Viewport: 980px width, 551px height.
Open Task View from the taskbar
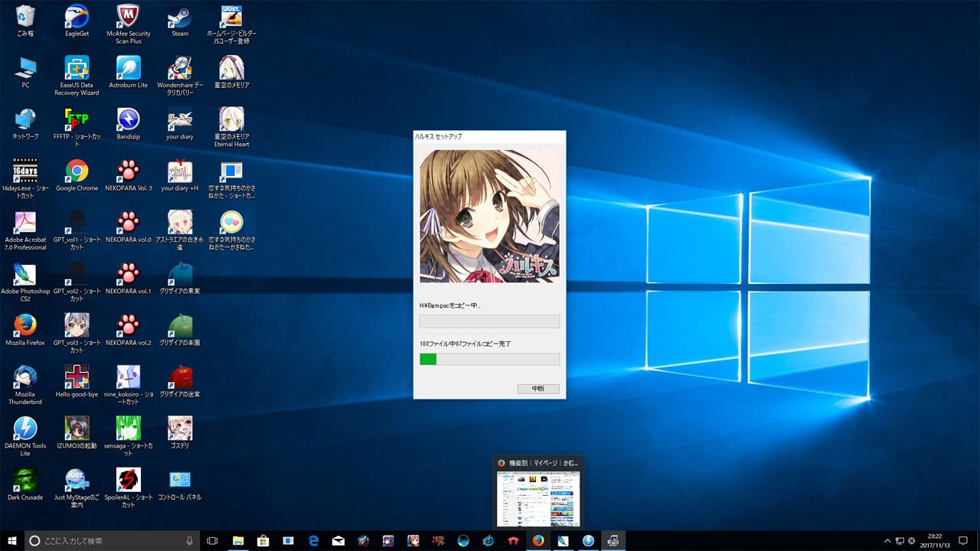[212, 540]
